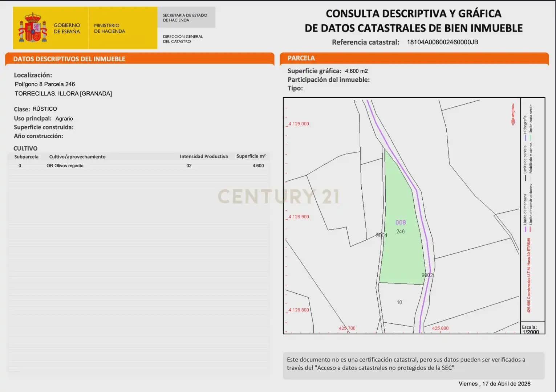Click the '9004' label on the map
This screenshot has height=392, width=556.
[381, 236]
